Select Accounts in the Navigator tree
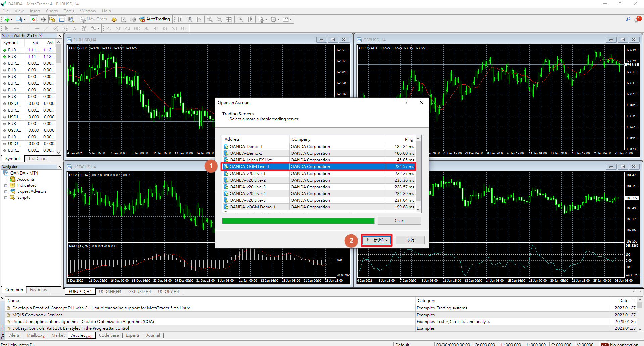 pos(26,179)
